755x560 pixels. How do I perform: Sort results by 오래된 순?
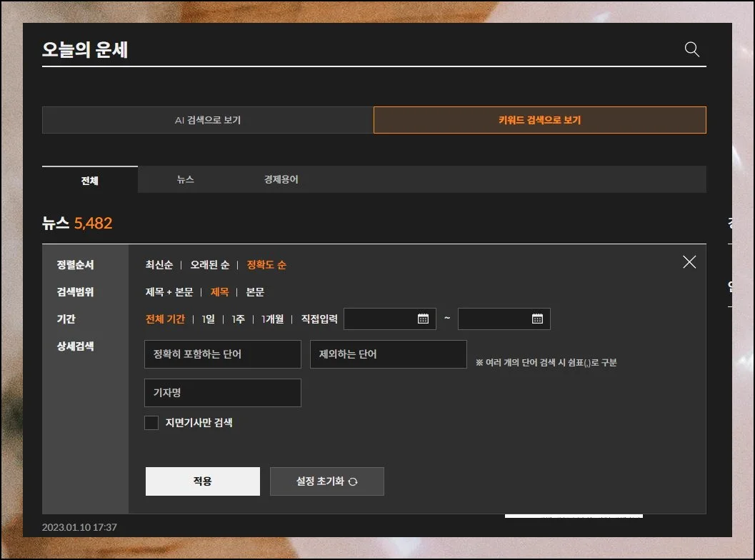point(209,265)
